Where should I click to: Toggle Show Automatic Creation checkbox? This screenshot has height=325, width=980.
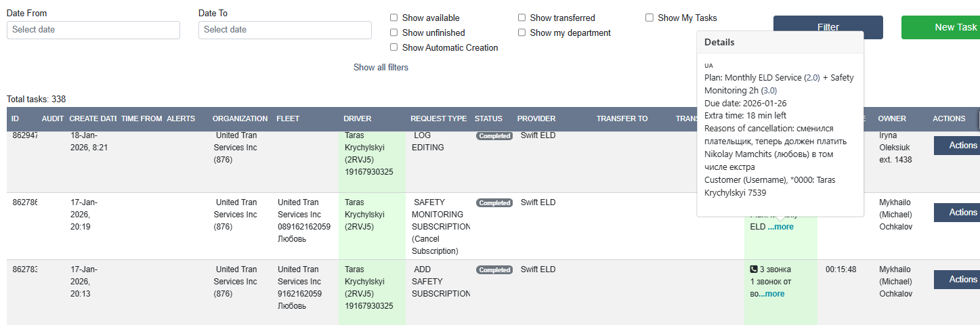394,48
